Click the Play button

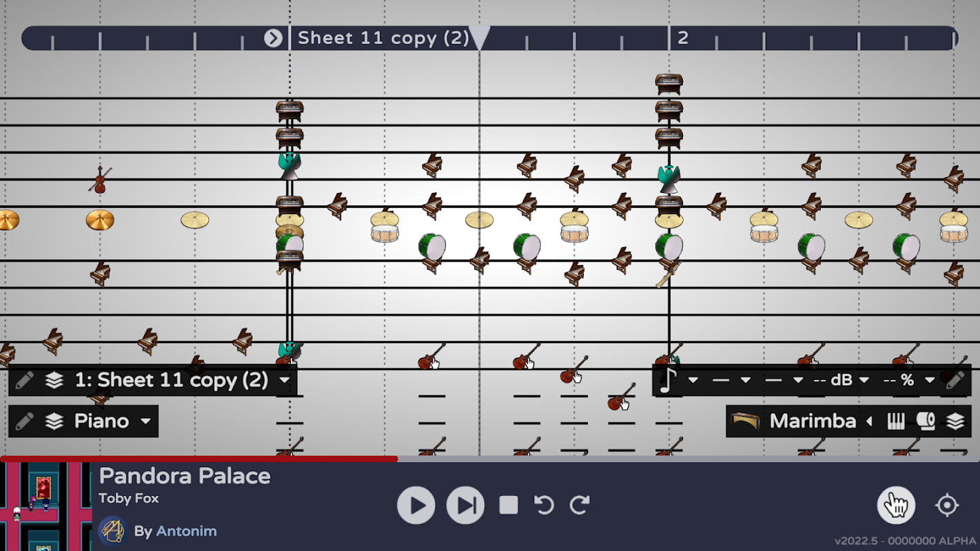point(416,506)
